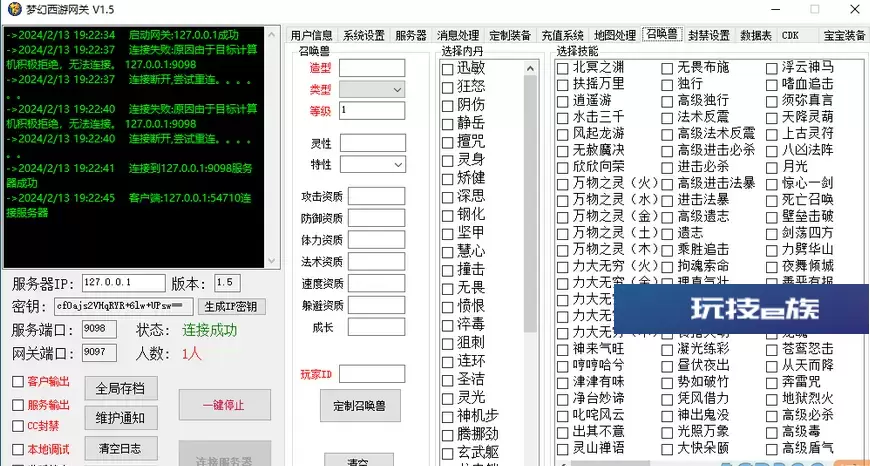The image size is (870, 466).
Task: Click the 定制召唤兽 button
Action: click(360, 406)
